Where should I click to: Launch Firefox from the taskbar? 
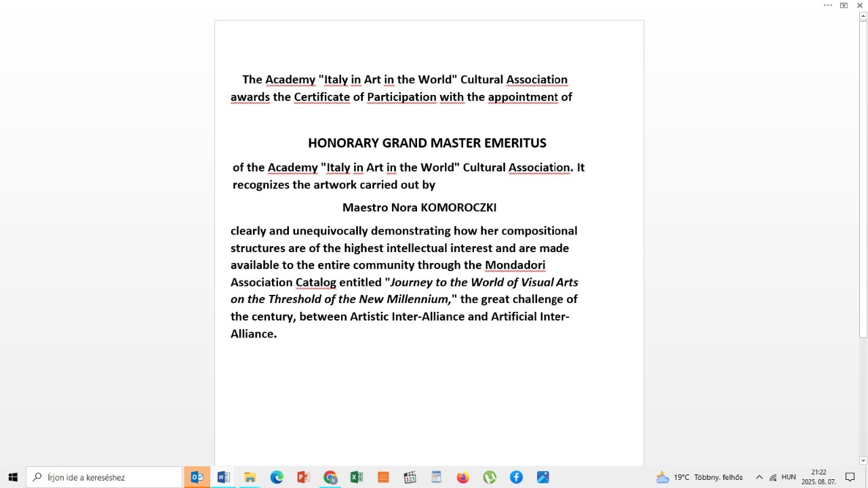pyautogui.click(x=463, y=477)
